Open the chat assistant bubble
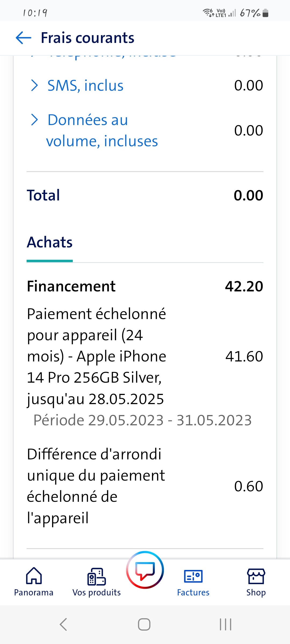The width and height of the screenshot is (290, 644). click(145, 570)
